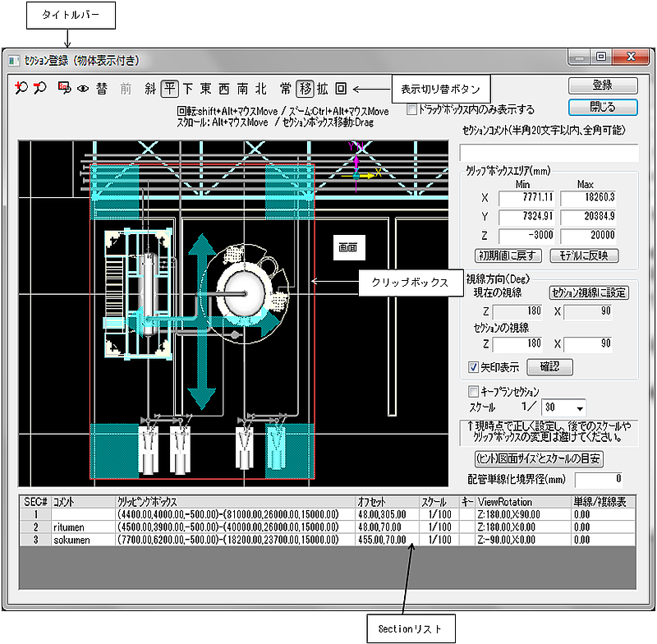Click the セクションコメント input field
The width and height of the screenshot is (657, 644).
click(x=549, y=153)
